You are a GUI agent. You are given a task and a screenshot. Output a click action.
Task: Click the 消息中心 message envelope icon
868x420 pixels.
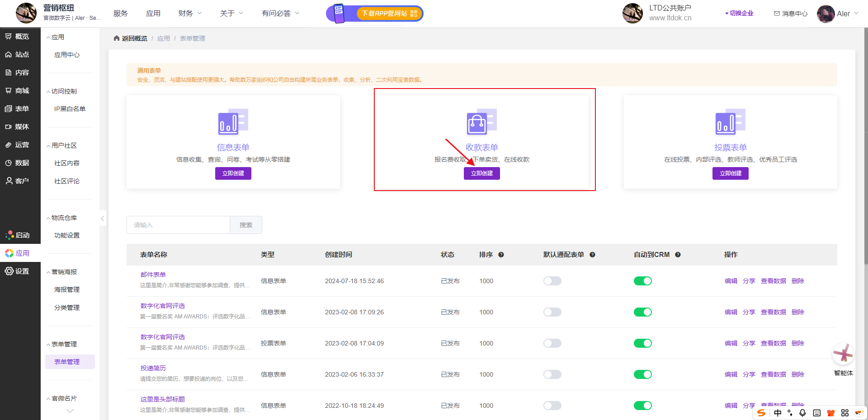tap(777, 14)
